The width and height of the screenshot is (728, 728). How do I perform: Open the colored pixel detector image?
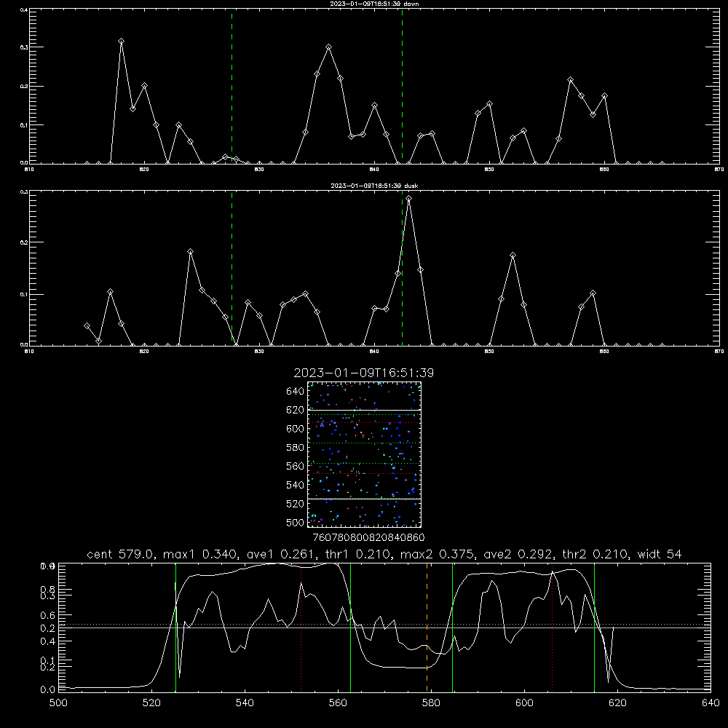(x=364, y=454)
